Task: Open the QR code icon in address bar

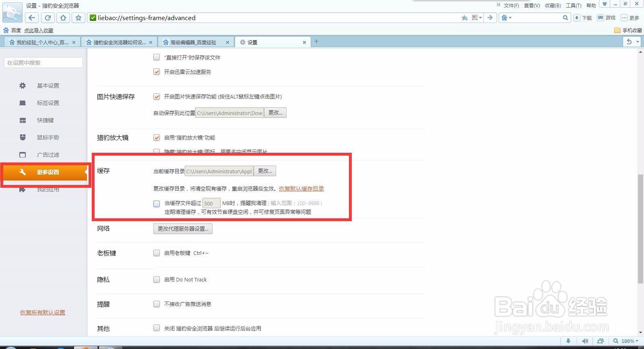Action: pos(475,18)
